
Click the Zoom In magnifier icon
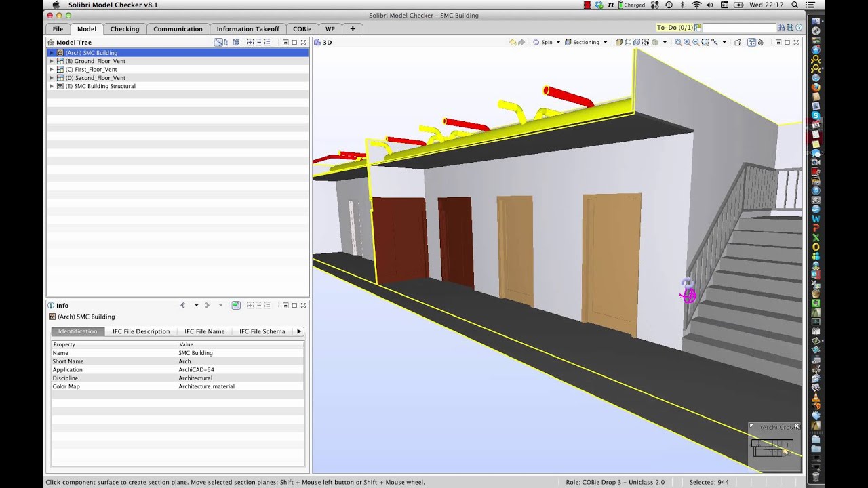coord(687,42)
